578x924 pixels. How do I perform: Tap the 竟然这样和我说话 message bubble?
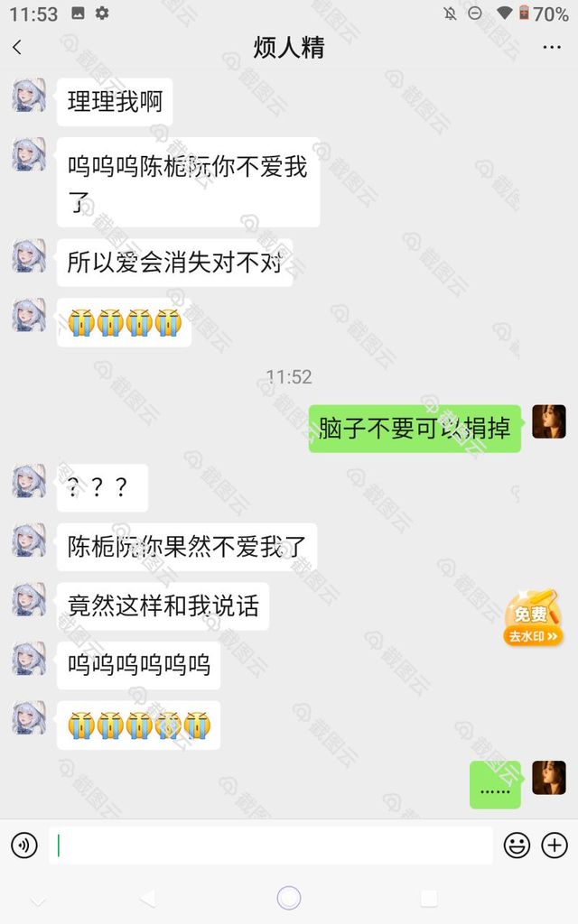163,606
